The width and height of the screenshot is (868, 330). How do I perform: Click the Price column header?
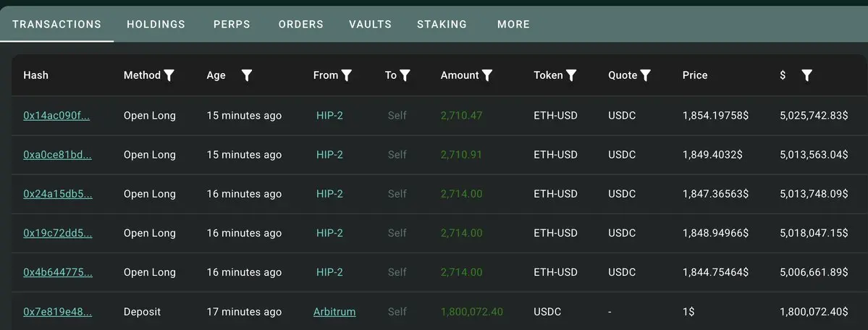[695, 75]
